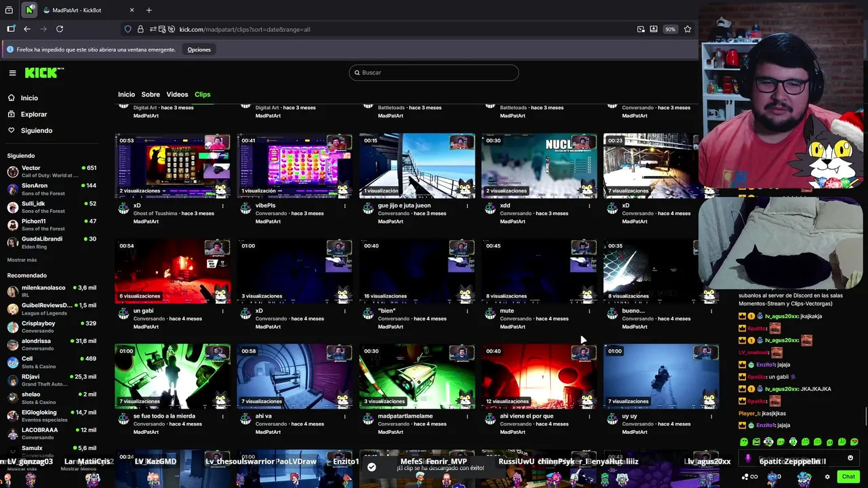This screenshot has width=868, height=488.
Task: Open options menu for the 'ahi va' clip
Action: 345,416
